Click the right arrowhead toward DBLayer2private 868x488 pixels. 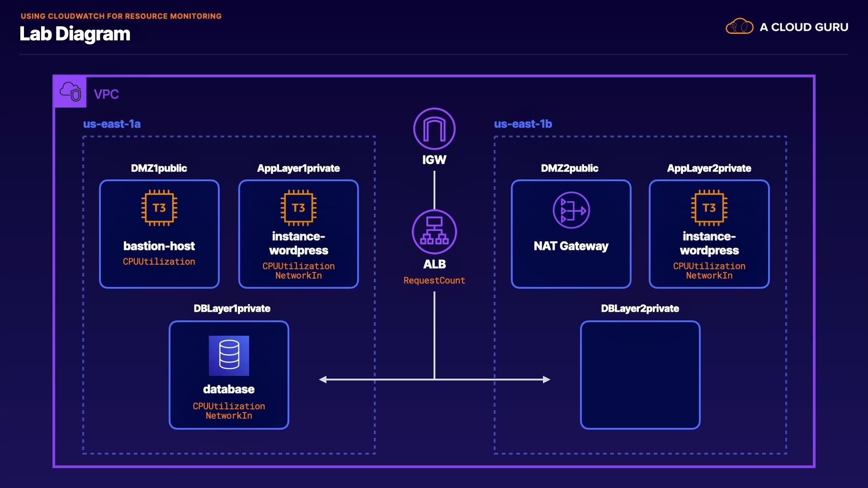click(547, 380)
